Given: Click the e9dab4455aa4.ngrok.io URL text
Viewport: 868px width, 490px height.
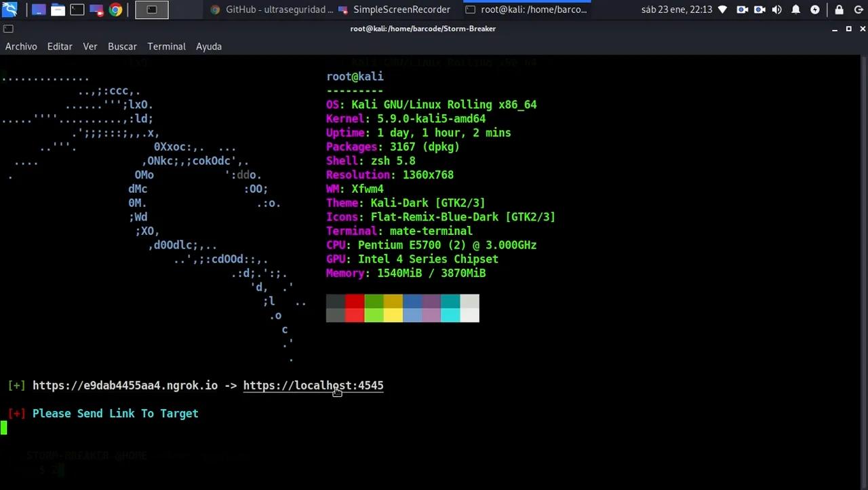Looking at the screenshot, I should click(x=125, y=385).
